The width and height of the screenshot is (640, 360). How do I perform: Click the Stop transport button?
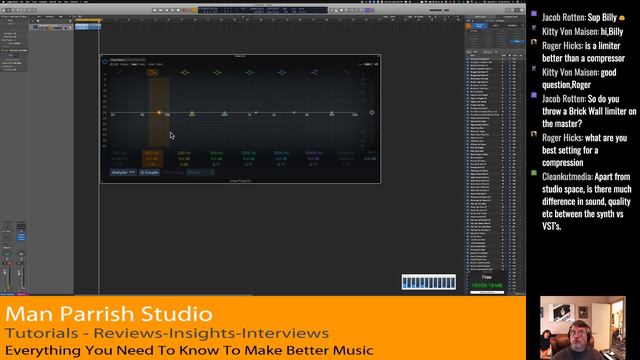click(x=167, y=10)
